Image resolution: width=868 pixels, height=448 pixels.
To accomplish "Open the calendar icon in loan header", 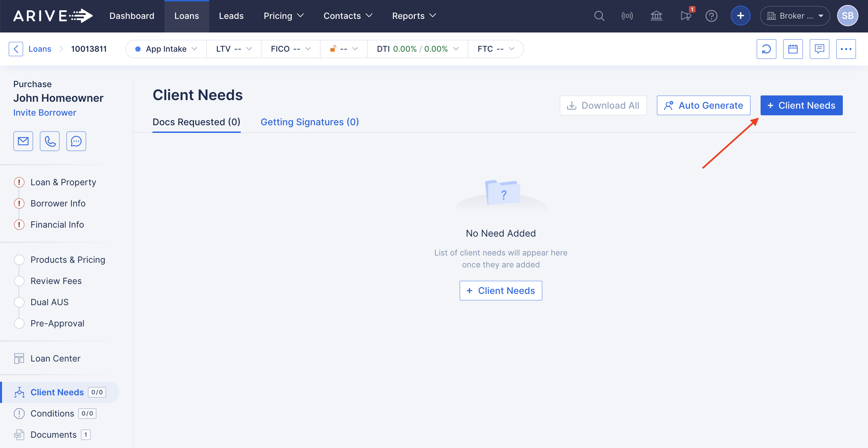I will pyautogui.click(x=792, y=49).
